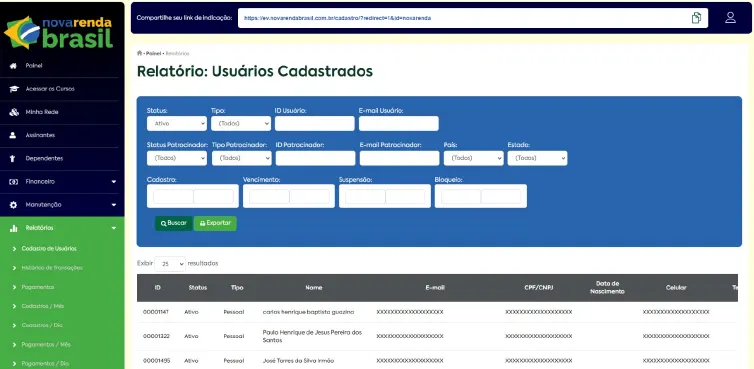Open the Status dropdown set to Ativo
The height and width of the screenshot is (369, 754).
pyautogui.click(x=177, y=124)
